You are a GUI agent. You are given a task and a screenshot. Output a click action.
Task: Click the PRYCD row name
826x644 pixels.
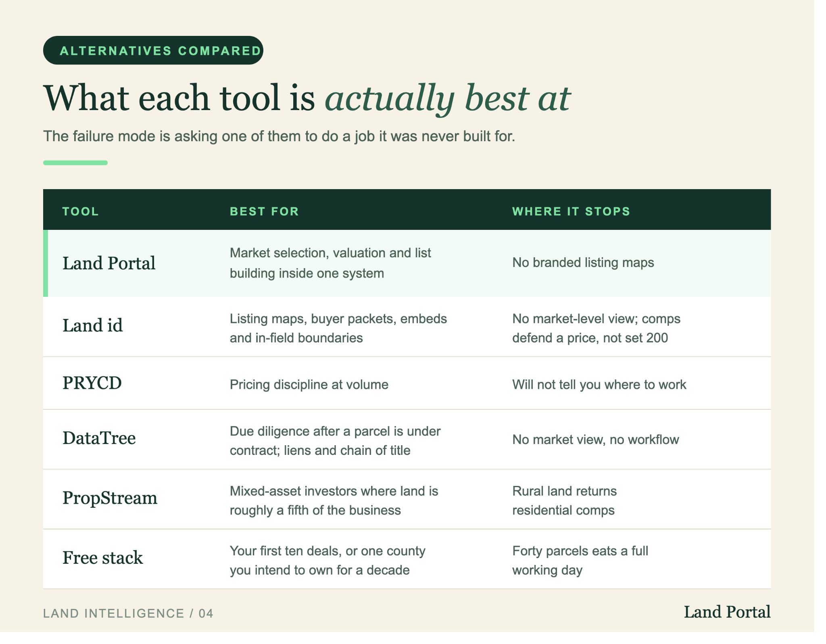click(92, 383)
